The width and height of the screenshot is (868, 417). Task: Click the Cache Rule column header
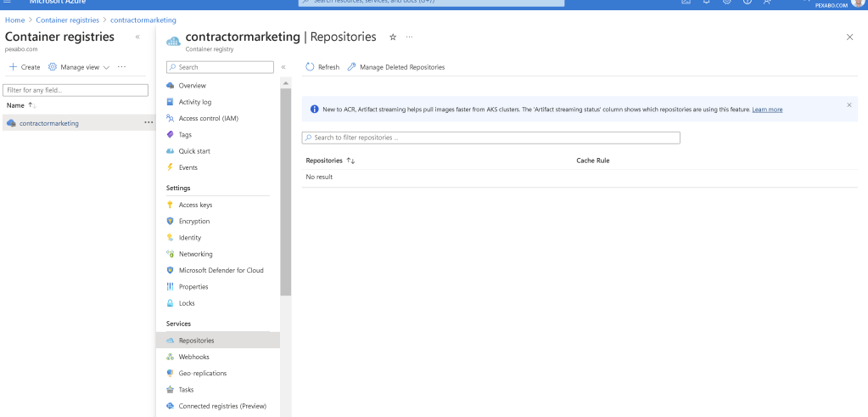pos(593,161)
